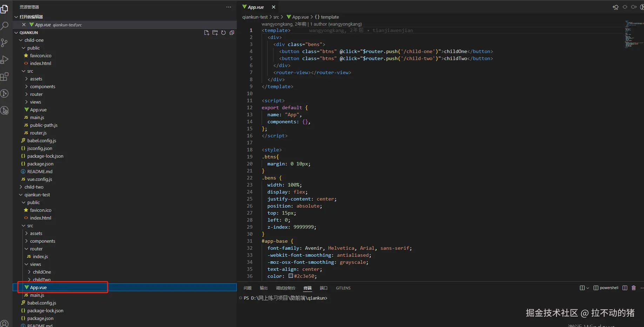The height and width of the screenshot is (327, 644).
Task: Open the account icon at the activity bar bottom
Action: point(4,323)
